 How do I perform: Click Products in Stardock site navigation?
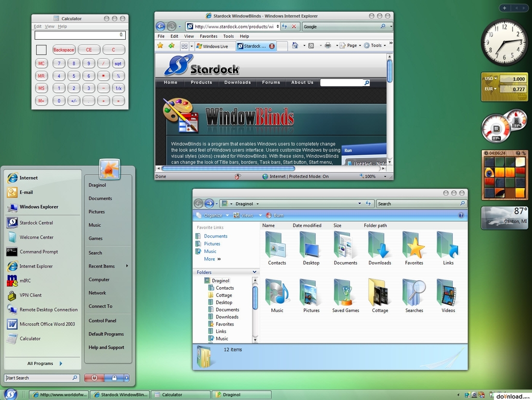[201, 82]
